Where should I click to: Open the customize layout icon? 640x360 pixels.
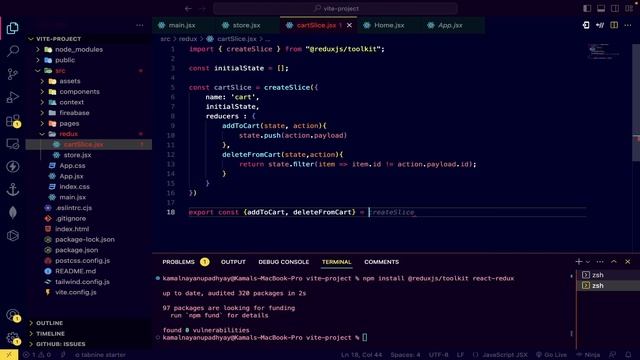coord(629,9)
